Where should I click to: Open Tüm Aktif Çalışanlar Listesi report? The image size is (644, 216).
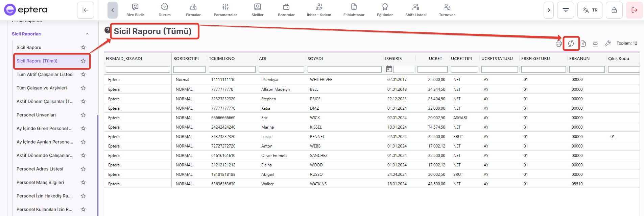[45, 74]
